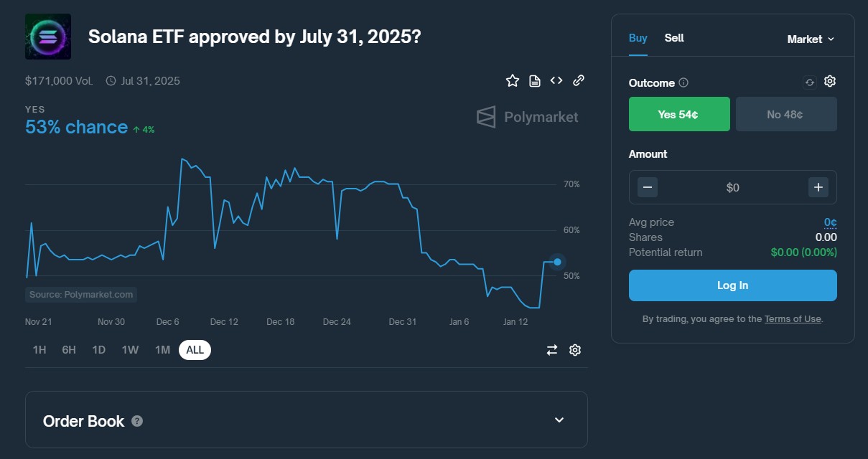Screen dimensions: 868x459
Task: Click the Outcome info icon
Action: click(683, 83)
